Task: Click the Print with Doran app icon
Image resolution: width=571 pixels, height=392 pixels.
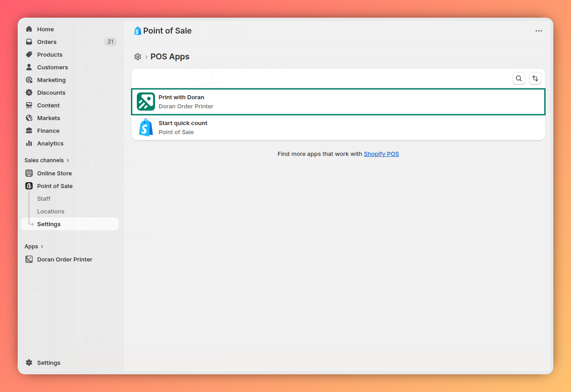Action: [146, 102]
